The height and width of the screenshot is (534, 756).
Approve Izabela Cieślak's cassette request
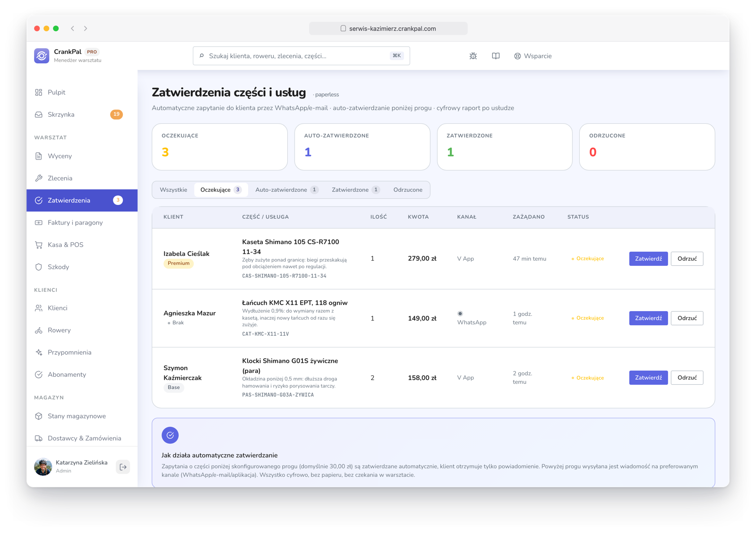point(648,259)
